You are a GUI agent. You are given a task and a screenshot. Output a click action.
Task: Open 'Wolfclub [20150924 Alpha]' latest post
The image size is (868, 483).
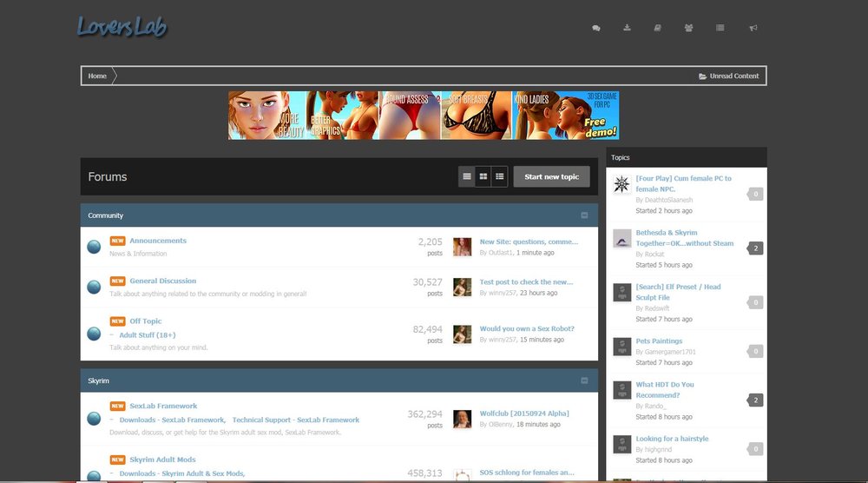click(x=523, y=414)
